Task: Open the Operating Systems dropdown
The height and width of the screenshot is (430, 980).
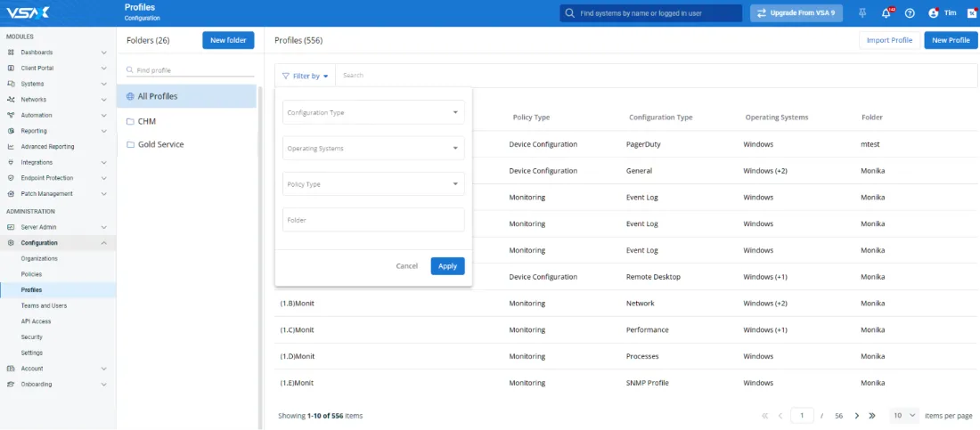Action: (373, 149)
